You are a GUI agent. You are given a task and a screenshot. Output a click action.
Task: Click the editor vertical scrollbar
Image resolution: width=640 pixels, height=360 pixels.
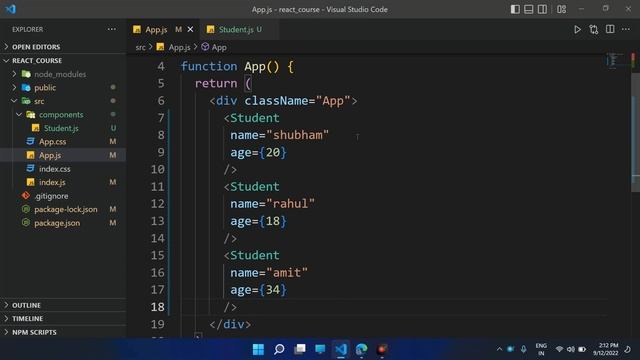(636, 133)
